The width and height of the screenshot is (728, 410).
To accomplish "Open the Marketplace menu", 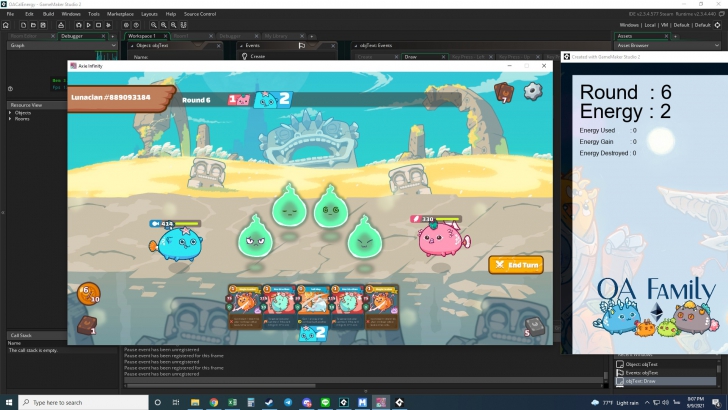I will tap(120, 14).
